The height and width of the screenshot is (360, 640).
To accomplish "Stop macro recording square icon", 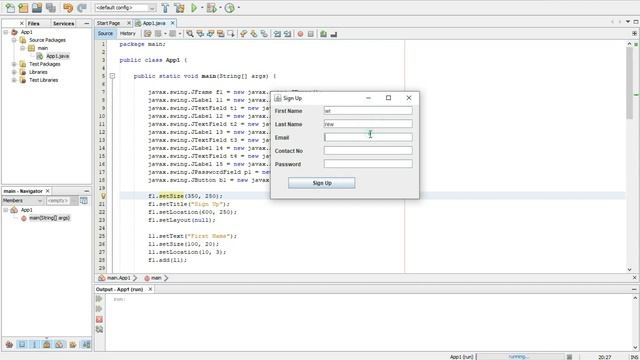I will pyautogui.click(x=311, y=34).
